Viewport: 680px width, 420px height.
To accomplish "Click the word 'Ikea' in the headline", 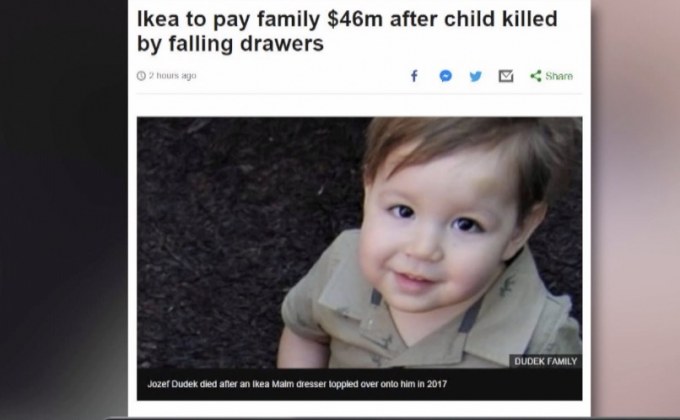I will pyautogui.click(x=158, y=20).
